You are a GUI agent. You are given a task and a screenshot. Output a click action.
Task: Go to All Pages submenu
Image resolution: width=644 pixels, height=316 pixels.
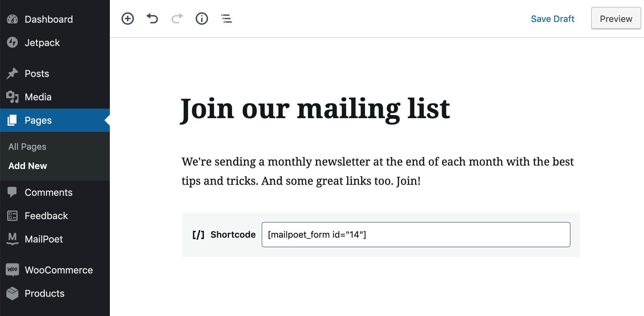pyautogui.click(x=27, y=147)
